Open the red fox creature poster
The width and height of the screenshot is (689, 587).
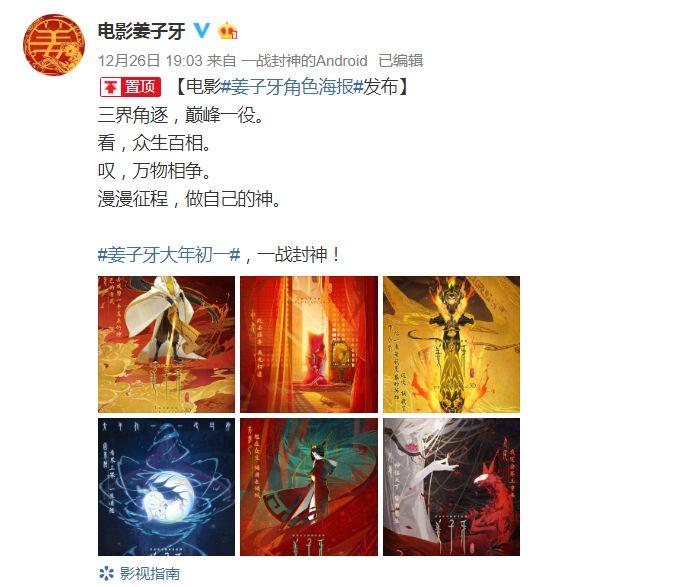coord(451,487)
